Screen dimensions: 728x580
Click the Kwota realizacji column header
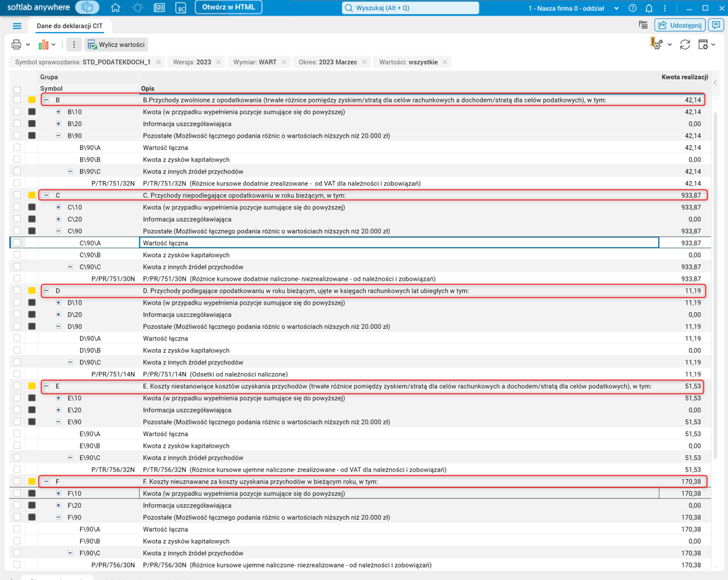[685, 77]
